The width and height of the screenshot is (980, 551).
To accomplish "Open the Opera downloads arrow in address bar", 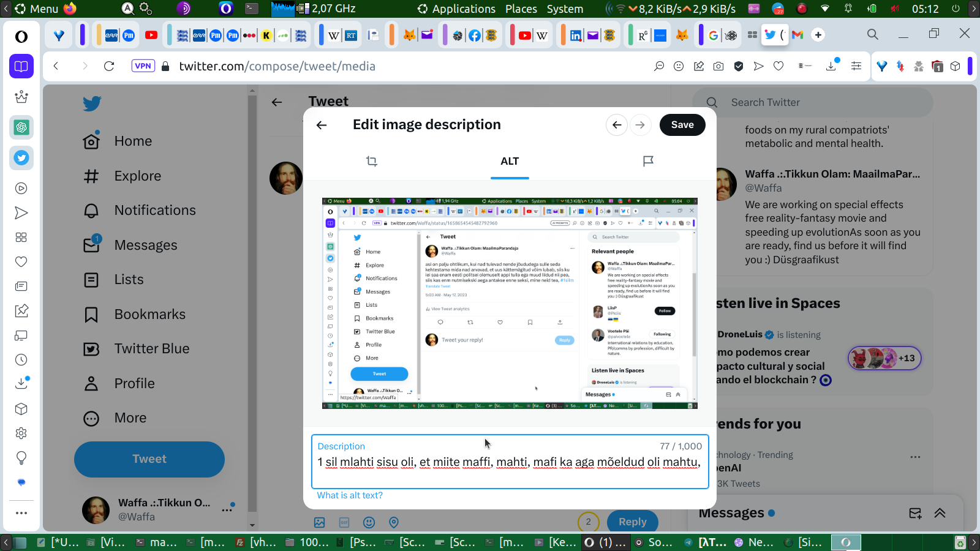I will pos(831,66).
